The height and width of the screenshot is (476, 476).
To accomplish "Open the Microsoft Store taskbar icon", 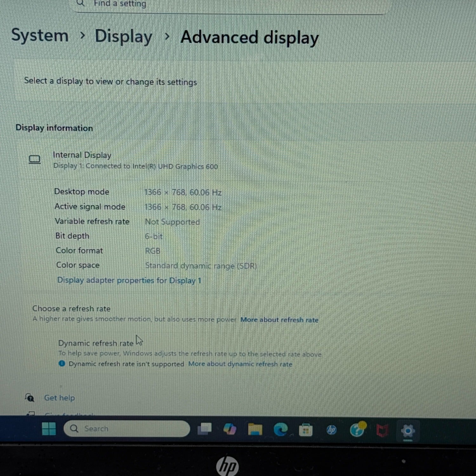I will coord(306,430).
